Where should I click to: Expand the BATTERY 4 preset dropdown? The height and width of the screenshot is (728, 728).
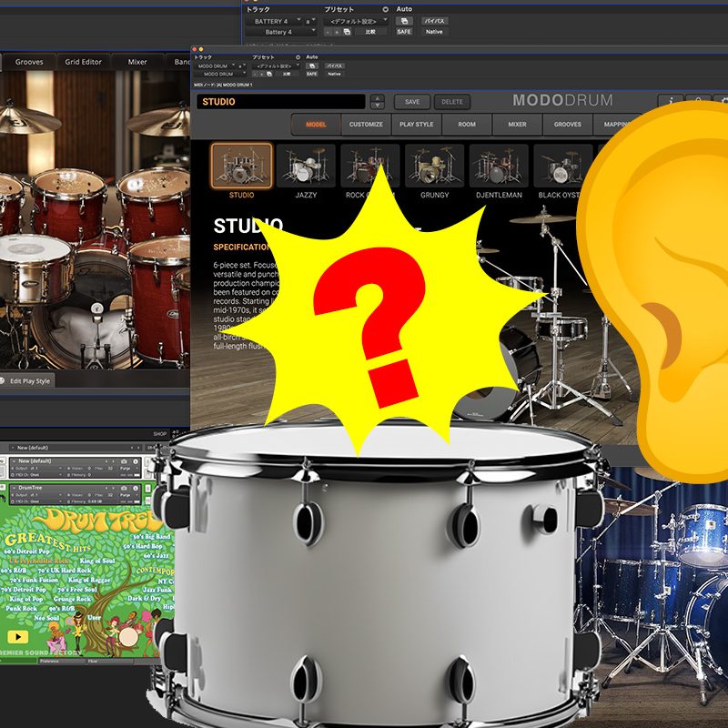(356, 20)
